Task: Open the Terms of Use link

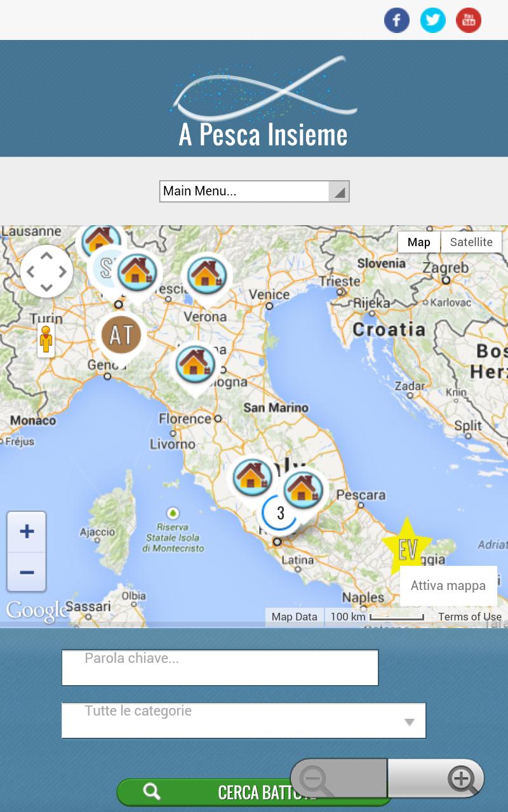Action: point(469,617)
